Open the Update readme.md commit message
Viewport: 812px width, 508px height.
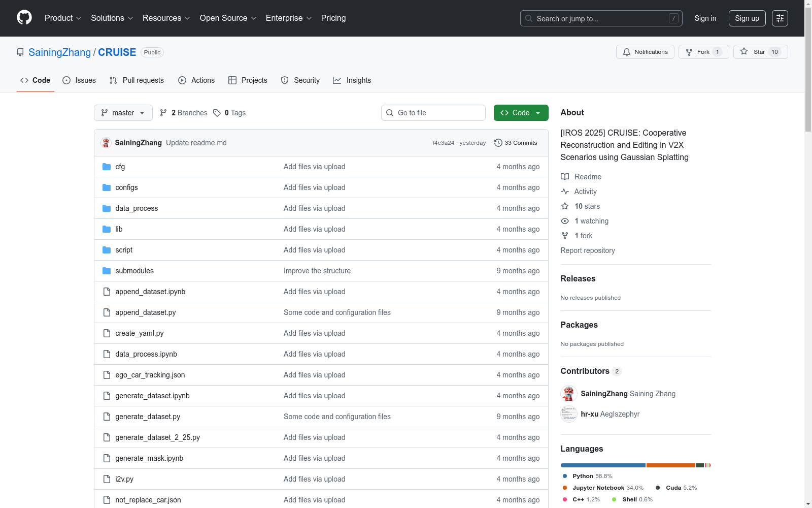click(x=196, y=143)
